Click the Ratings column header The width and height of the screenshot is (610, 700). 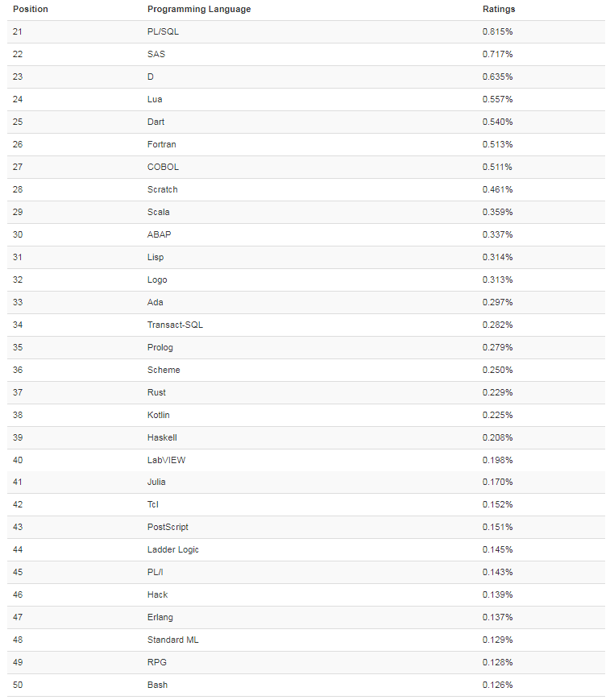click(498, 9)
